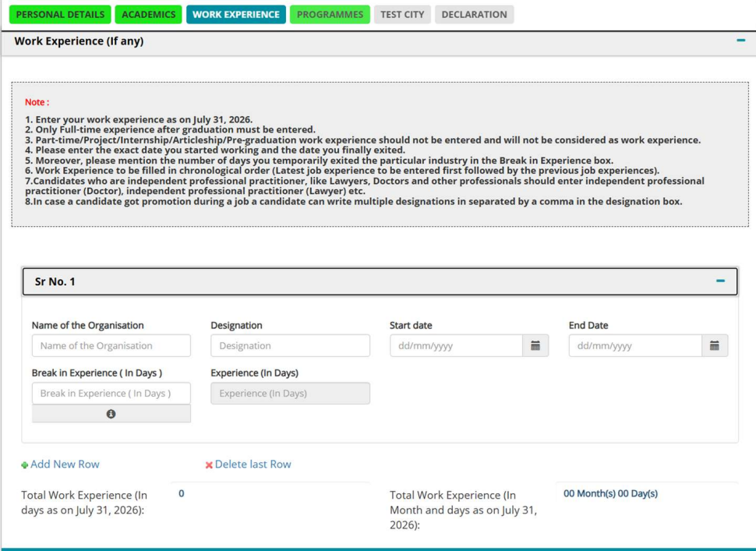
Task: Click the green plus icon for Add New Row
Action: click(x=25, y=465)
